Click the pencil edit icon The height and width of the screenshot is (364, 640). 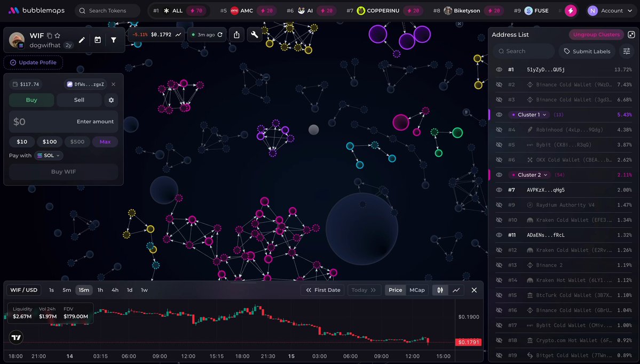tap(82, 40)
